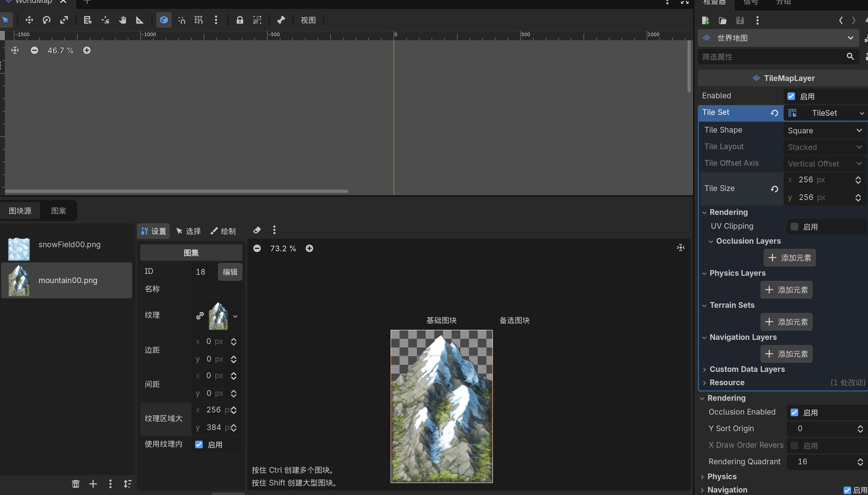Switch to the 绘制 paint tab
Screen dimensions: 868x495
tap(223, 231)
